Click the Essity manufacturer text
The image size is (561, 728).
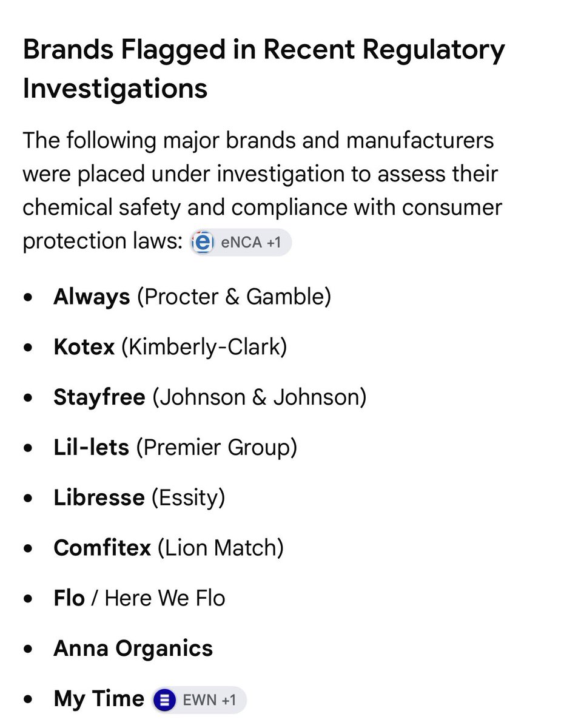[188, 499]
